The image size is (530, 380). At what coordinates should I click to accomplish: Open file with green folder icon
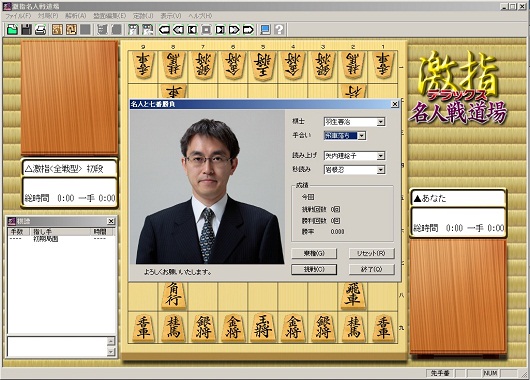click(12, 30)
